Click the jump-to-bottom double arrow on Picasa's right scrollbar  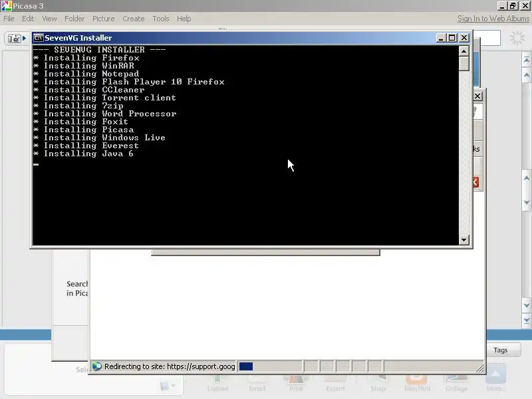(527, 320)
